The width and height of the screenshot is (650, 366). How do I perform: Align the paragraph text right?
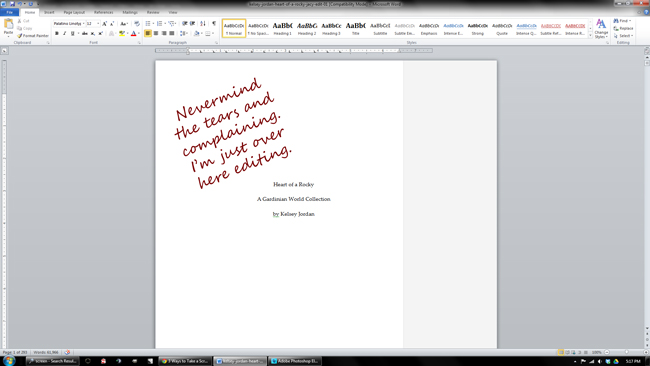pos(164,33)
